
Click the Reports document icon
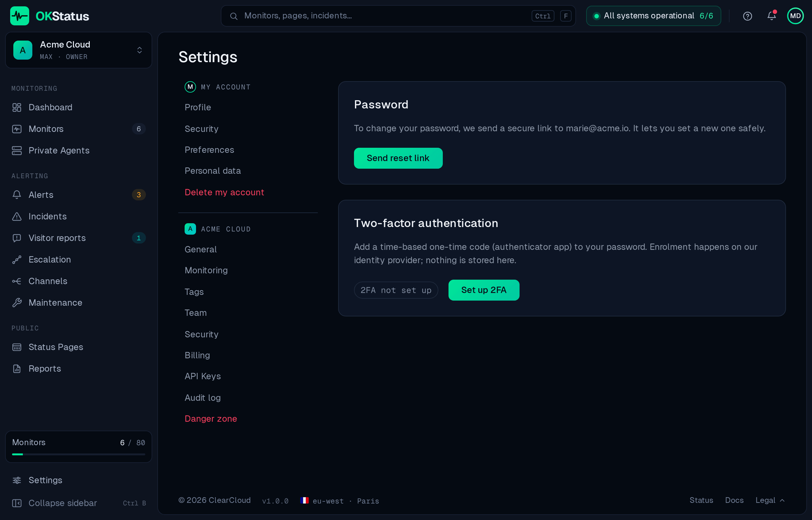[x=17, y=369]
